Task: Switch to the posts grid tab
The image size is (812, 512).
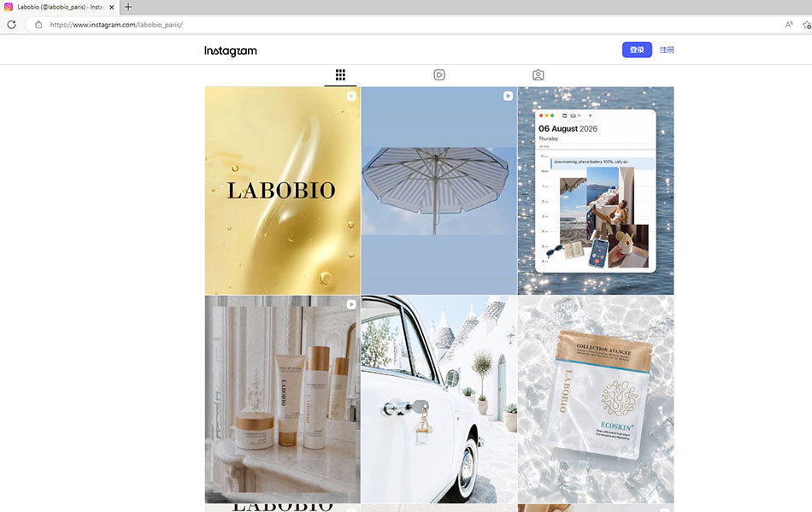Action: [x=340, y=75]
